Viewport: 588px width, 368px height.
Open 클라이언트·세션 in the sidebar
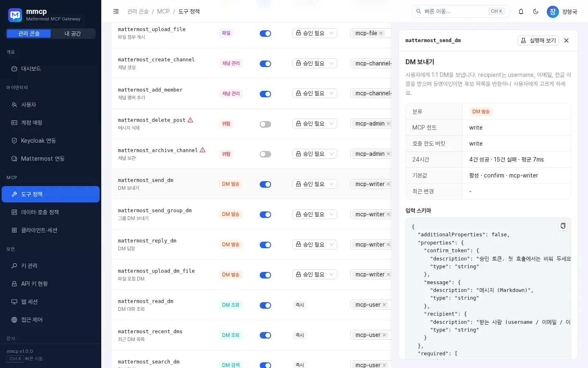[x=51, y=230]
